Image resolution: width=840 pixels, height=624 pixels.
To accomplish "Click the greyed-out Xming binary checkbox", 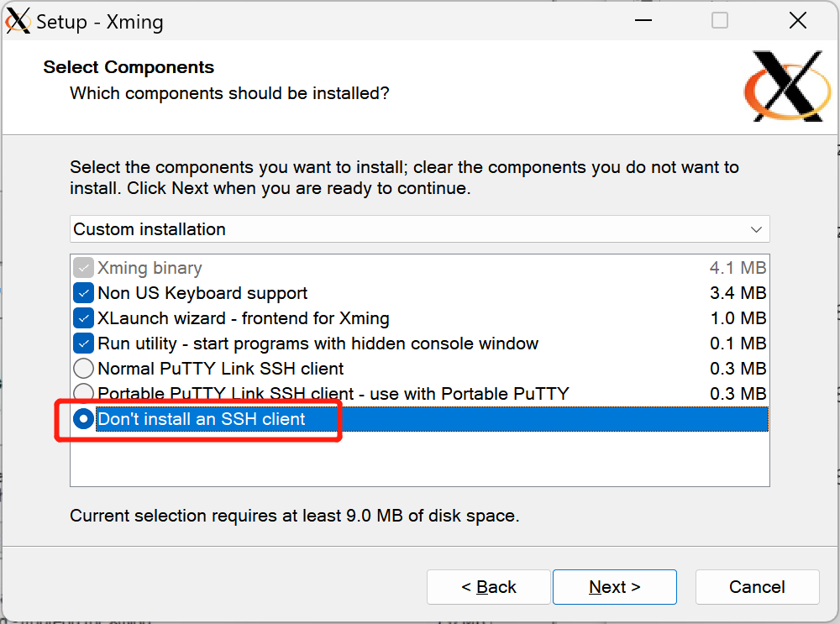I will pyautogui.click(x=83, y=268).
